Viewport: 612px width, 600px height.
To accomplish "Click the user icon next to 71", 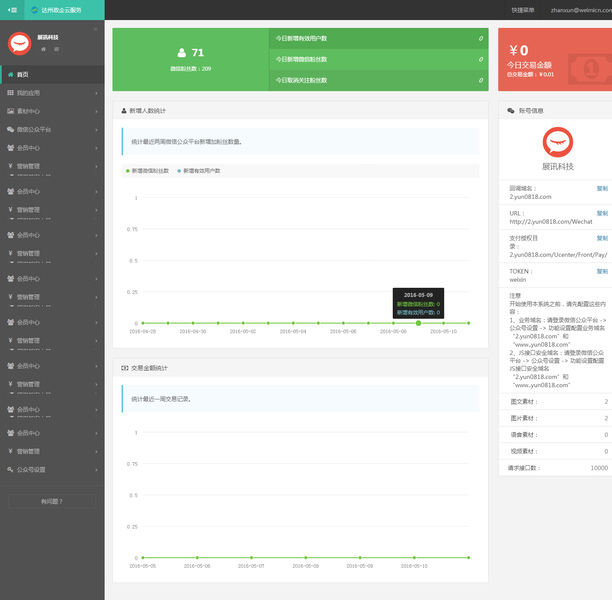I will (181, 52).
